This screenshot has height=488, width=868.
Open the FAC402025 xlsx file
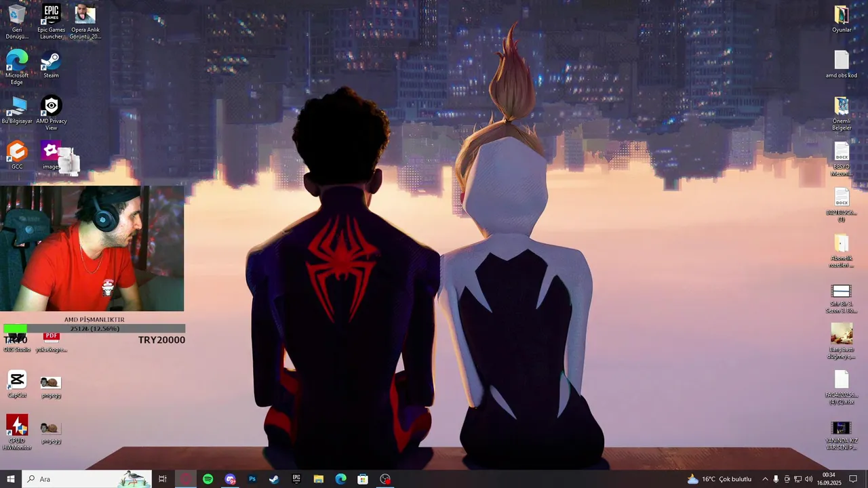[842, 388]
